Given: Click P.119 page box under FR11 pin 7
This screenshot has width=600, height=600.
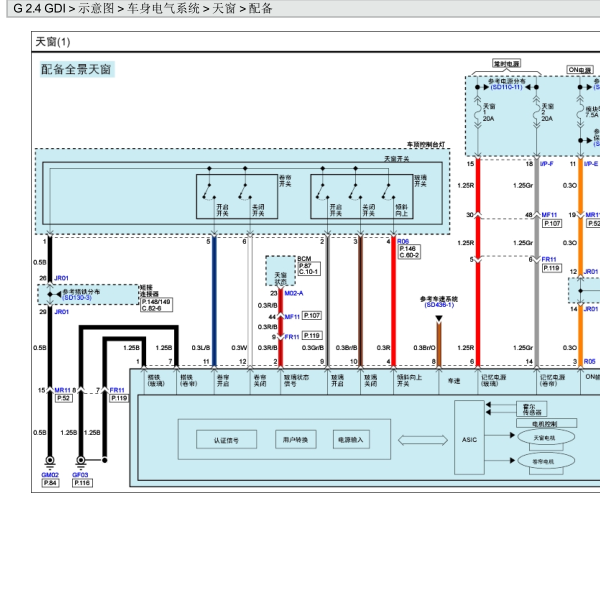Looking at the screenshot, I should pyautogui.click(x=119, y=398).
